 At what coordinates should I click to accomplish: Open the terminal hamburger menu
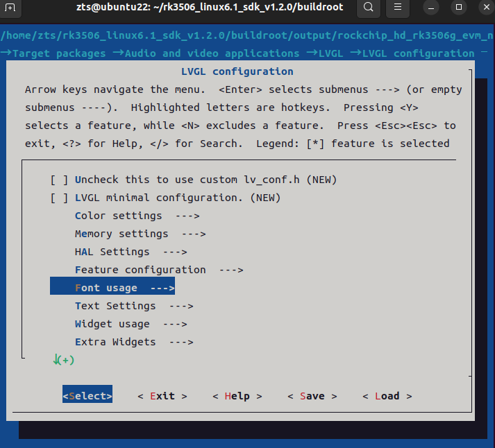[x=398, y=7]
